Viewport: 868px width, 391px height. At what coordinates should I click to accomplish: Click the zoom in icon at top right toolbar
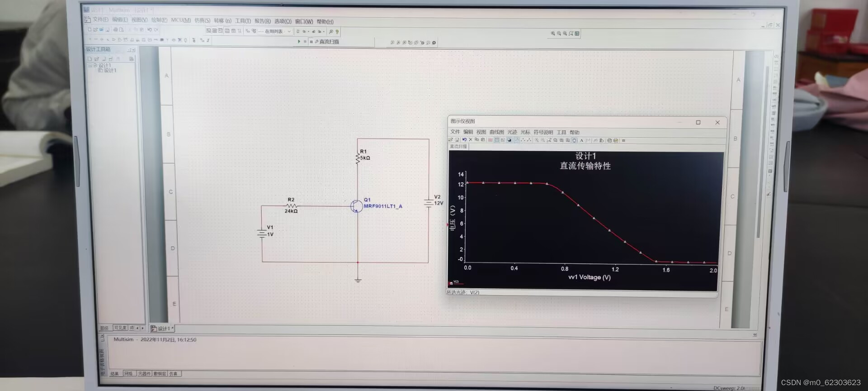pos(553,33)
